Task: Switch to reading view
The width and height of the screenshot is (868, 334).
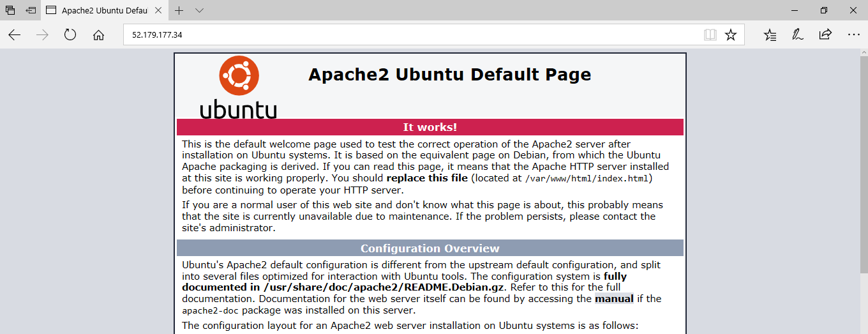Action: tap(710, 34)
